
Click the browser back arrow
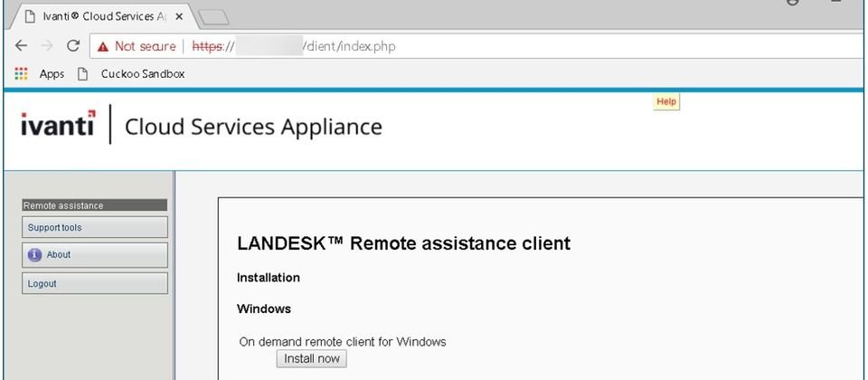(x=21, y=46)
